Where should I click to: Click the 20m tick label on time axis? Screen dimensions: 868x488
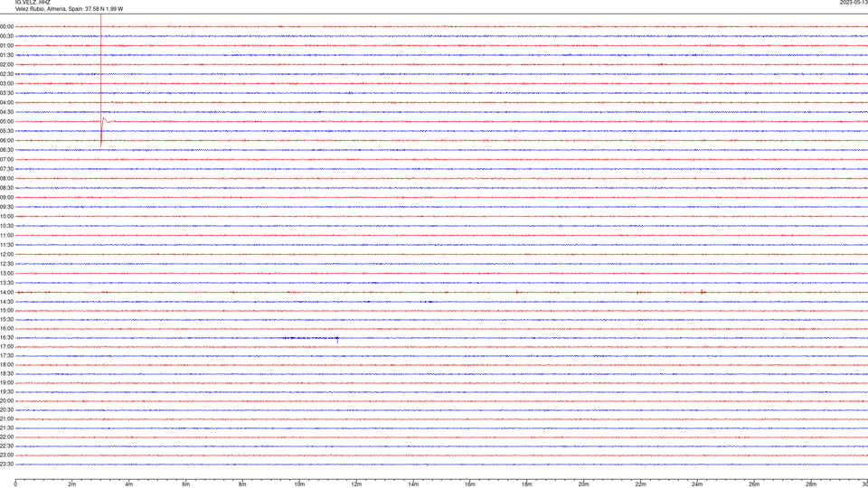pyautogui.click(x=583, y=484)
